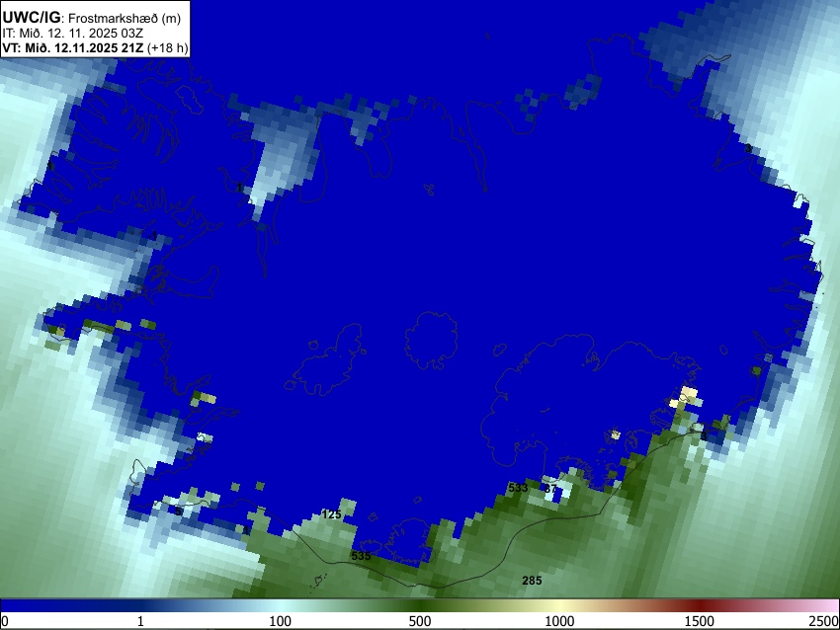
Task: Click the '(+18 h)' forecast offset text
Action: pyautogui.click(x=167, y=47)
